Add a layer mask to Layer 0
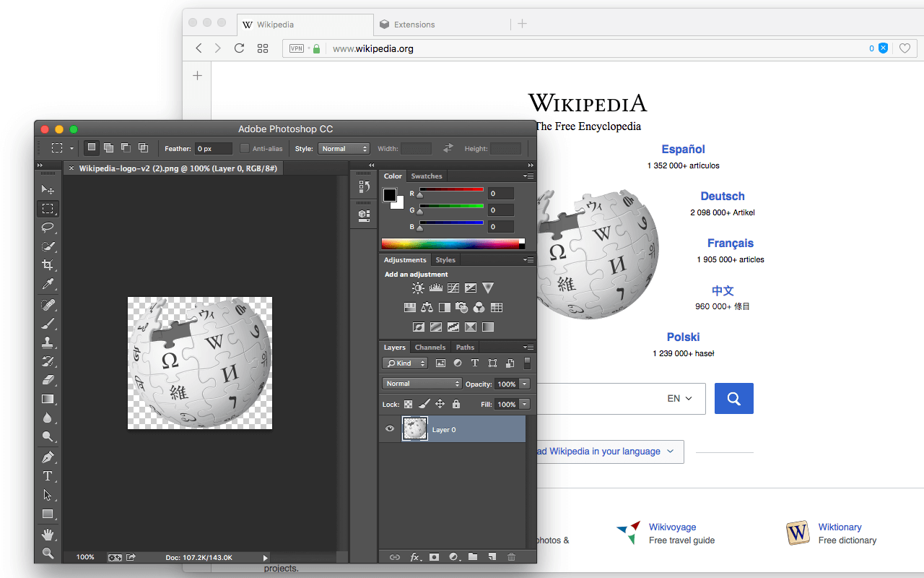This screenshot has width=924, height=578. point(434,557)
